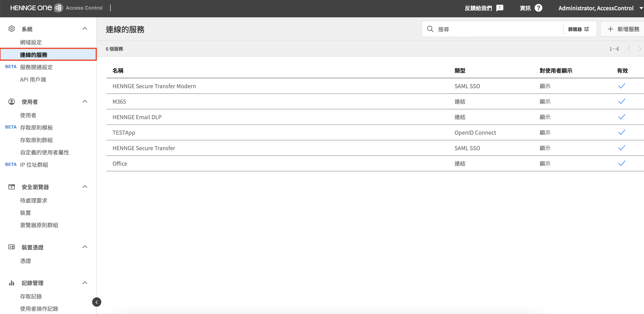Open the M365 service row
This screenshot has width=644, height=314.
pyautogui.click(x=375, y=101)
